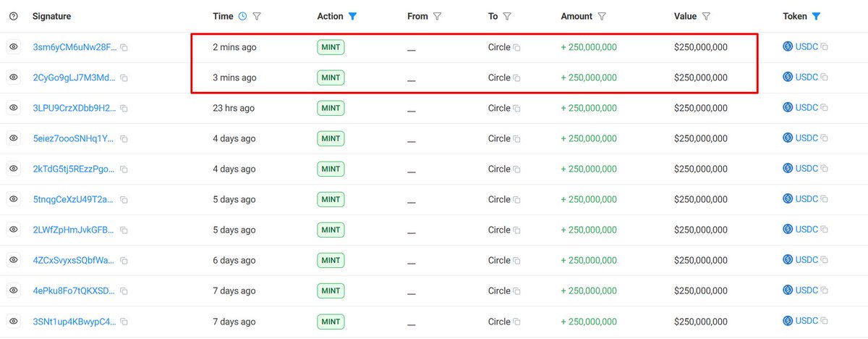Click the Signature column header
Image resolution: width=868 pixels, height=339 pixels.
51,16
